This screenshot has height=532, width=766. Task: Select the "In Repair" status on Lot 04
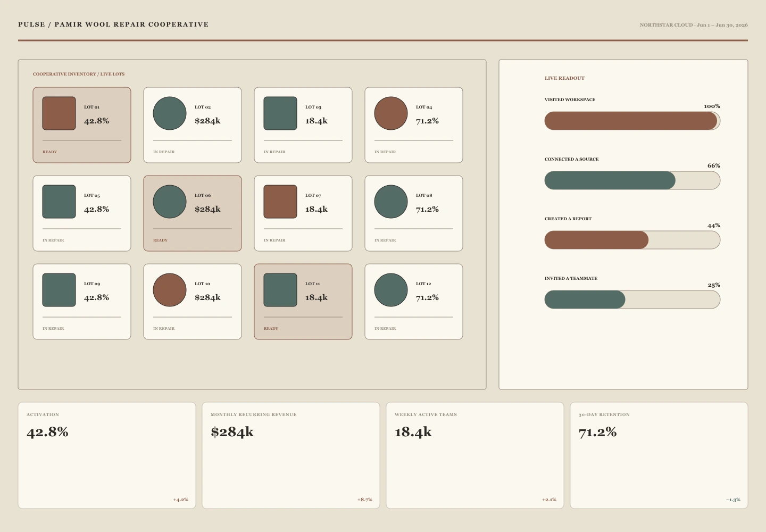pos(385,152)
